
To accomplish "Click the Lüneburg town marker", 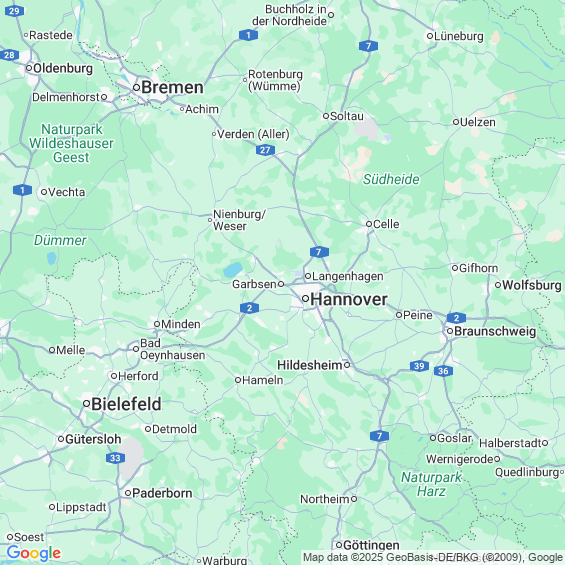I will coord(430,36).
